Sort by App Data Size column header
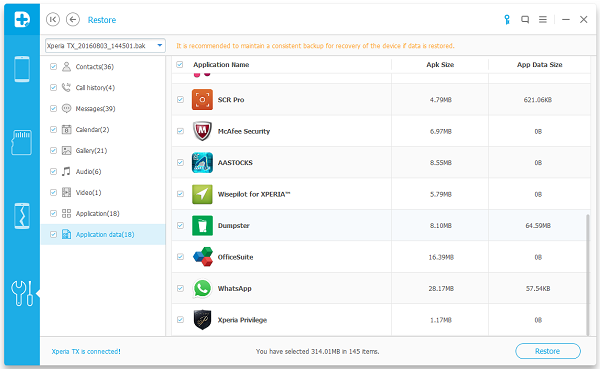The width and height of the screenshot is (600, 369). click(540, 65)
